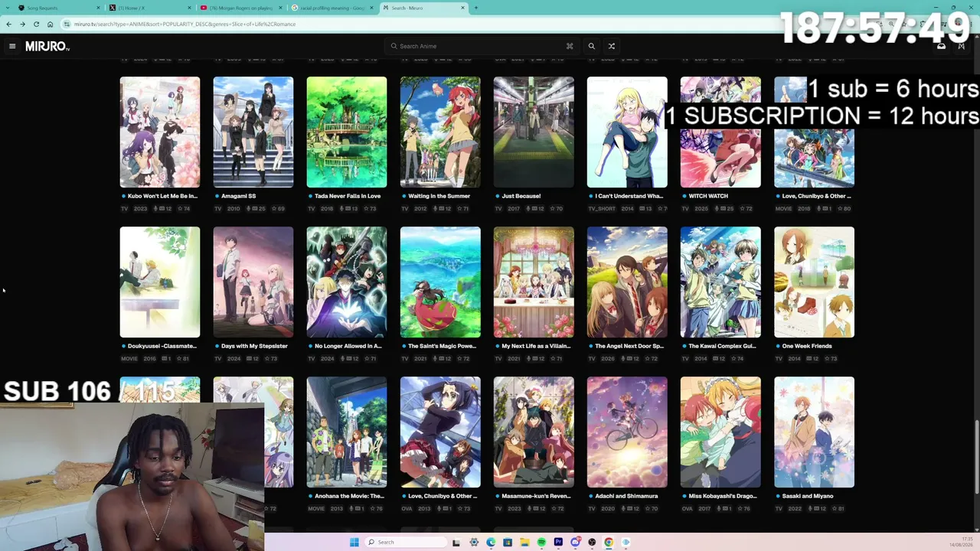
Task: Open a new browser tab
Action: (x=475, y=8)
